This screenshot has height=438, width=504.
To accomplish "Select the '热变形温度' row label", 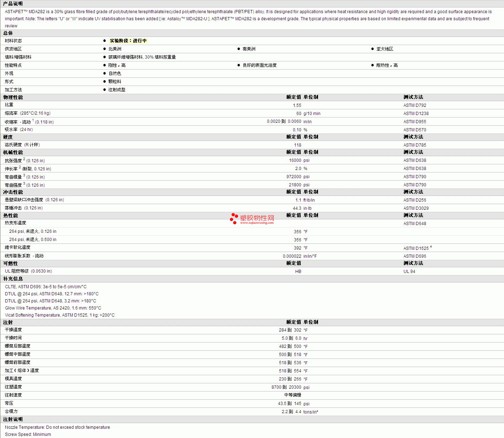I will (x=15, y=223).
